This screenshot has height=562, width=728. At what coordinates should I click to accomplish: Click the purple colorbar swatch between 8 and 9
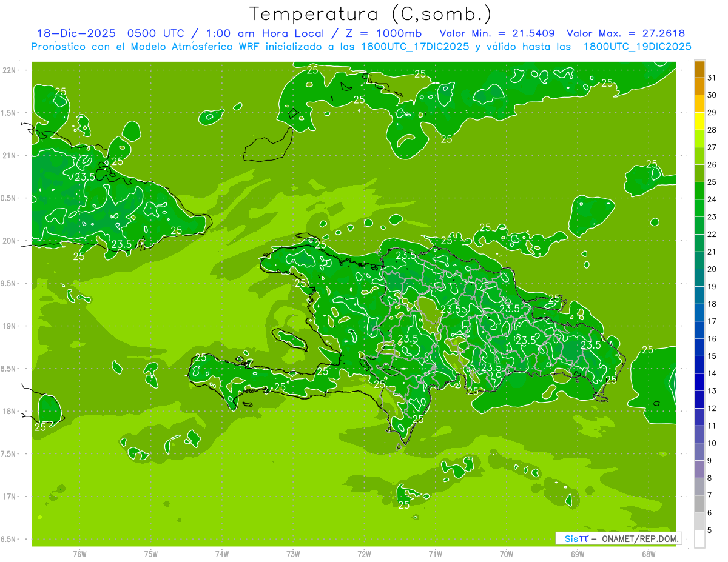(x=699, y=469)
